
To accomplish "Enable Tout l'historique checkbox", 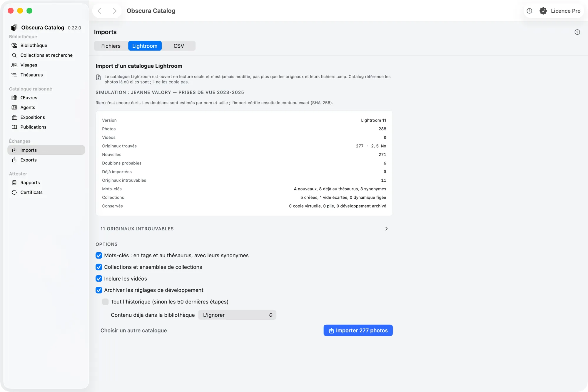I will click(105, 302).
